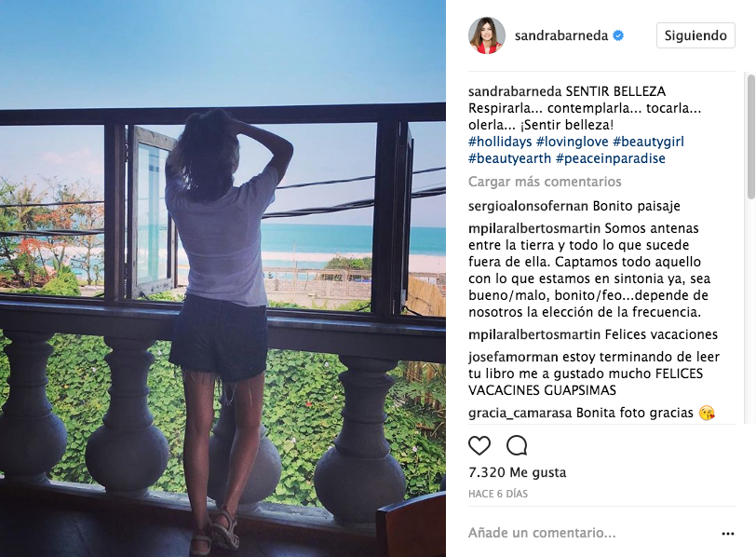Open sandrabarneda's profile picture
The height and width of the screenshot is (557, 756).
[x=487, y=35]
